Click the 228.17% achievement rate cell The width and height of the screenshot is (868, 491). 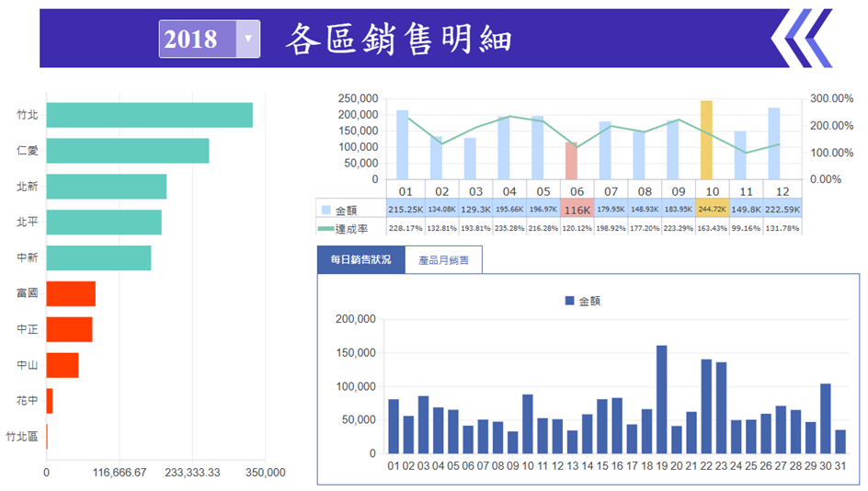[405, 227]
